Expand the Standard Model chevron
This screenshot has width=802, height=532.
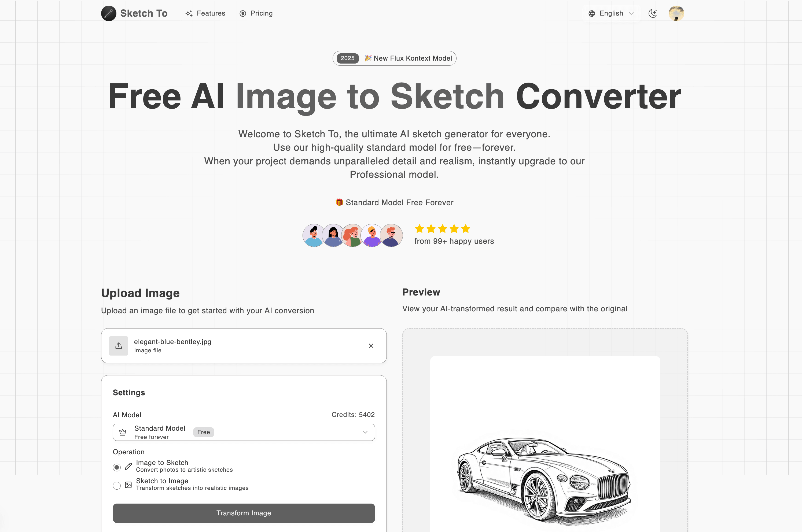pyautogui.click(x=365, y=432)
